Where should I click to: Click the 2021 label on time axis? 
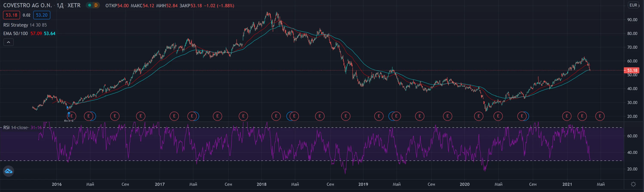coord(567,184)
